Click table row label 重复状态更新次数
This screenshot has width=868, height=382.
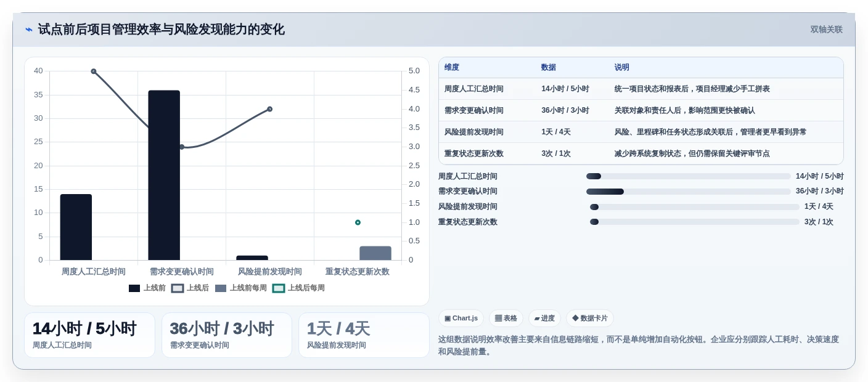pyautogui.click(x=474, y=153)
